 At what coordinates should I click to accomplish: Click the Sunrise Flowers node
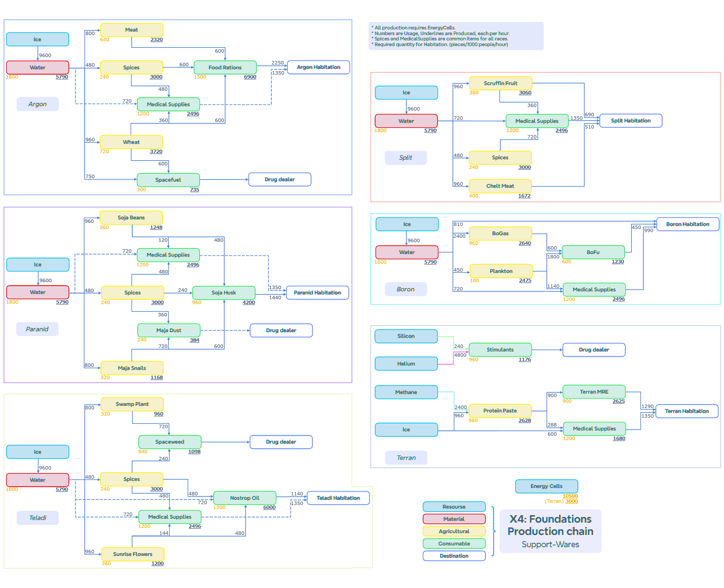133,554
